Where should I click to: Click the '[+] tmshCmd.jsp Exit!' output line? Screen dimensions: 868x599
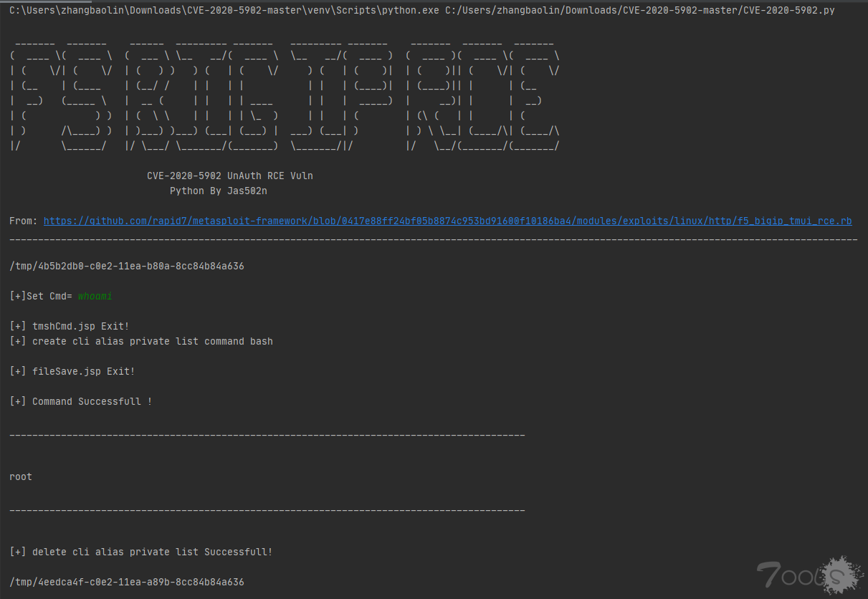coord(70,327)
